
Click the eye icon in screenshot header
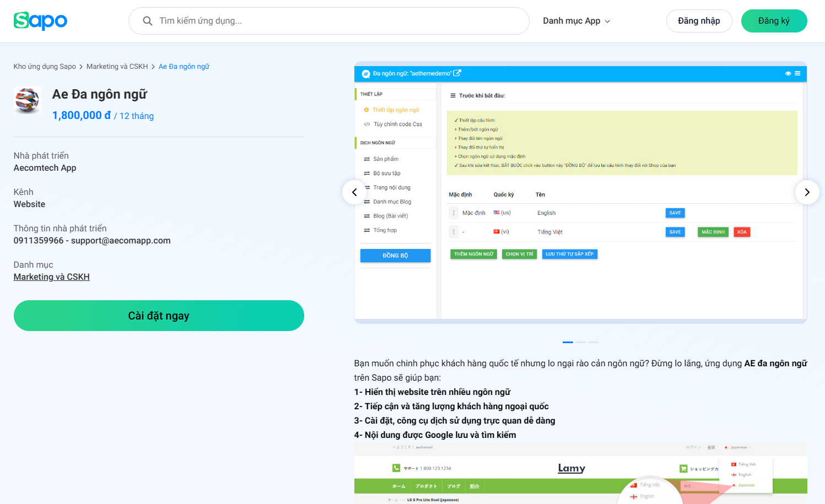(x=788, y=73)
